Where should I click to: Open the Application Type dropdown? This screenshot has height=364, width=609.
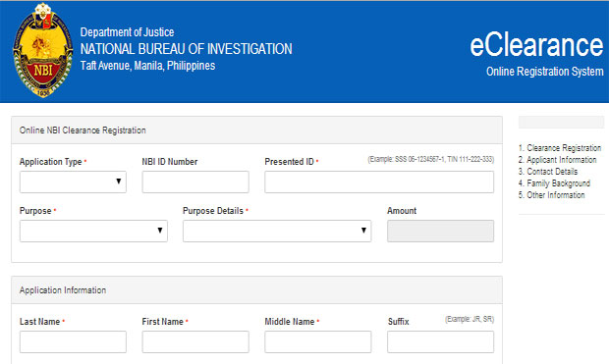point(73,182)
